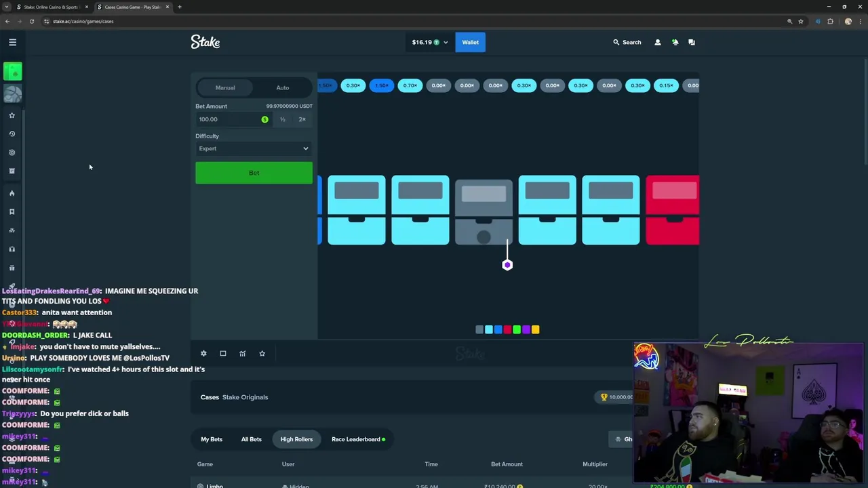
Task: Open the Wallet button
Action: pos(471,42)
